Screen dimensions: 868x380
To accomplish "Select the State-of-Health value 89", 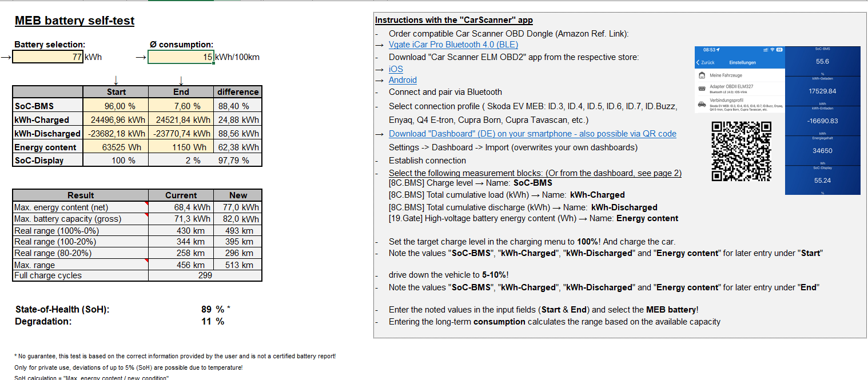I will (206, 310).
